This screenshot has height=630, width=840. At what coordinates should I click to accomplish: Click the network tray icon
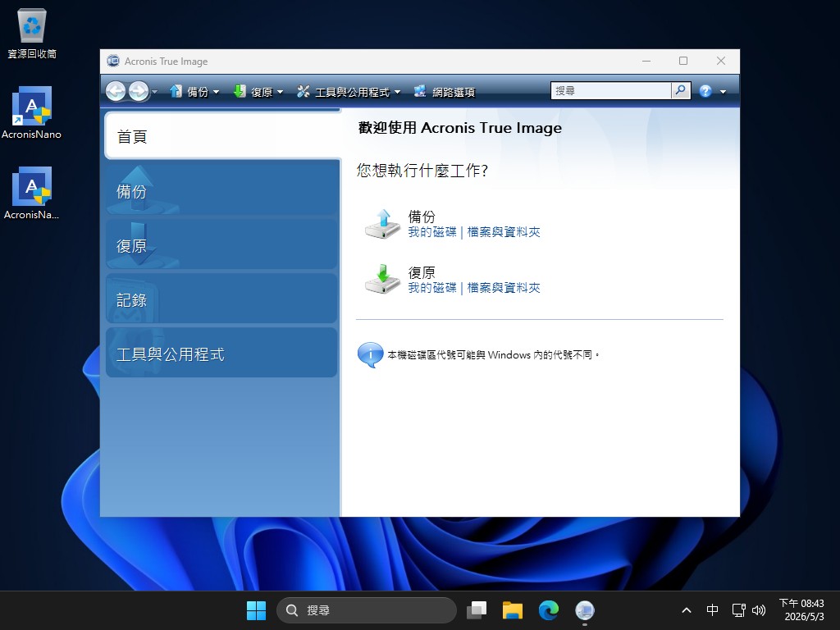(x=739, y=610)
